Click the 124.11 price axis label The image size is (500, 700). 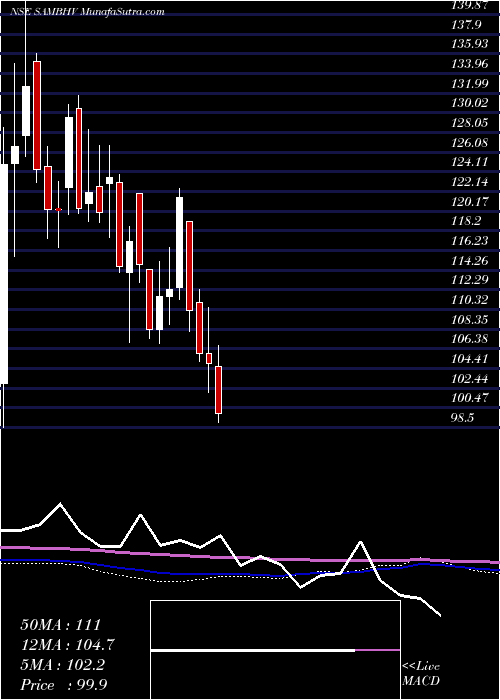tap(470, 162)
